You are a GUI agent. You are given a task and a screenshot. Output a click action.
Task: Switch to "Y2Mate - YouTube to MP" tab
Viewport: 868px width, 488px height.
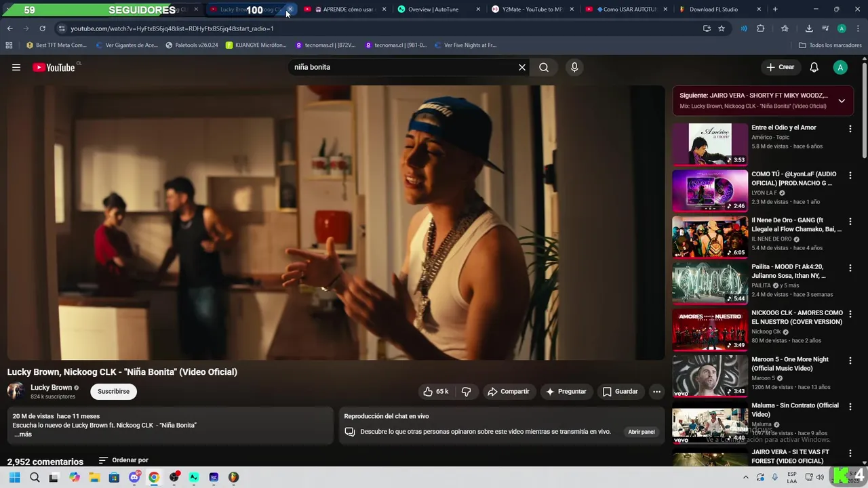tap(532, 9)
